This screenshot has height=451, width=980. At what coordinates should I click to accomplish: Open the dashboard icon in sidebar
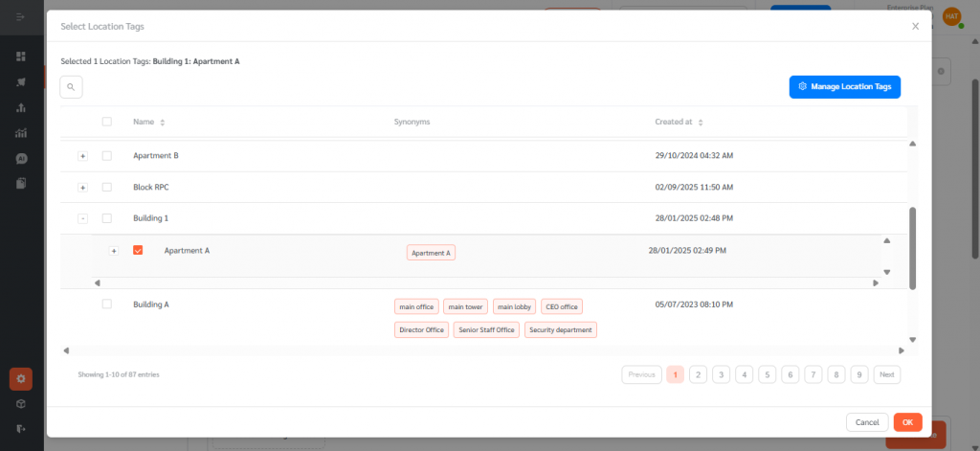tap(21, 56)
